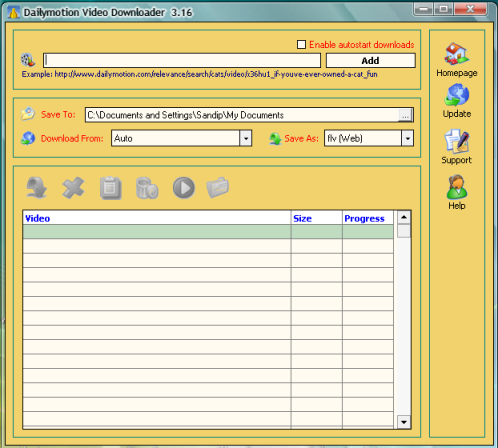Enable autostart downloads checkbox
This screenshot has height=448, width=498.
click(301, 44)
